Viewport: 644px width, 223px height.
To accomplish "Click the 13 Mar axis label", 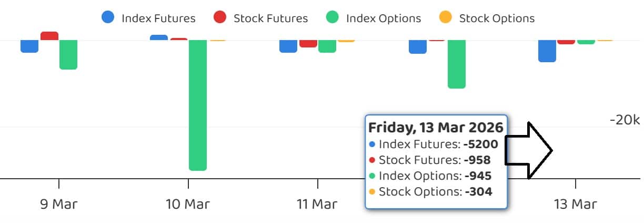I will (576, 204).
